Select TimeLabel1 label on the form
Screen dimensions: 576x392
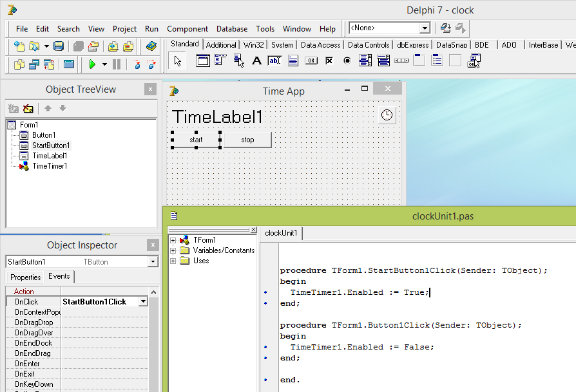click(217, 117)
